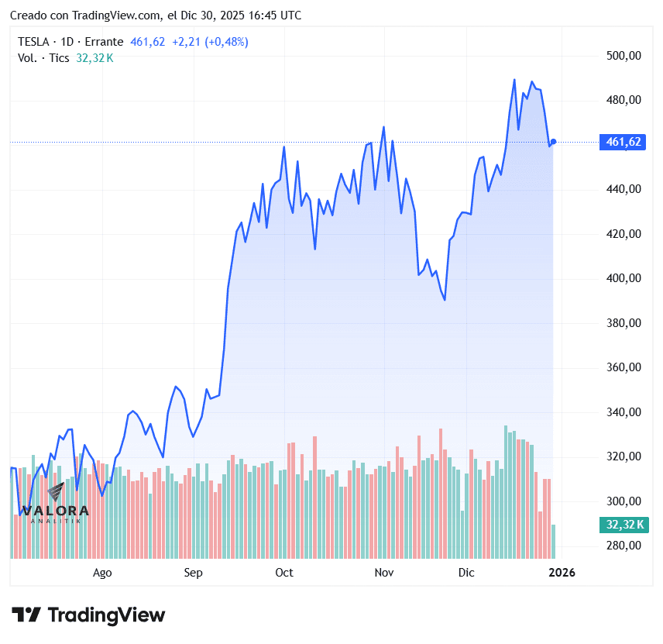Click the 500,00 price axis label

[623, 56]
